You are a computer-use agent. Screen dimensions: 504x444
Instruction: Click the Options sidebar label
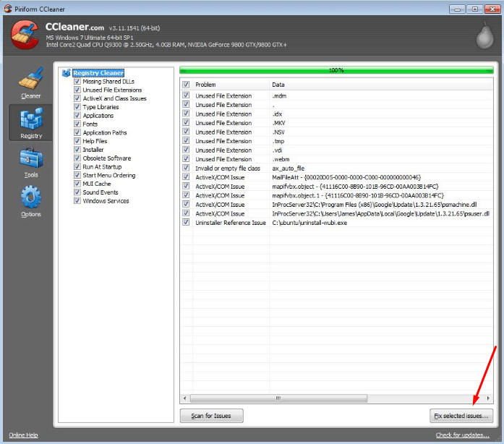(x=31, y=214)
